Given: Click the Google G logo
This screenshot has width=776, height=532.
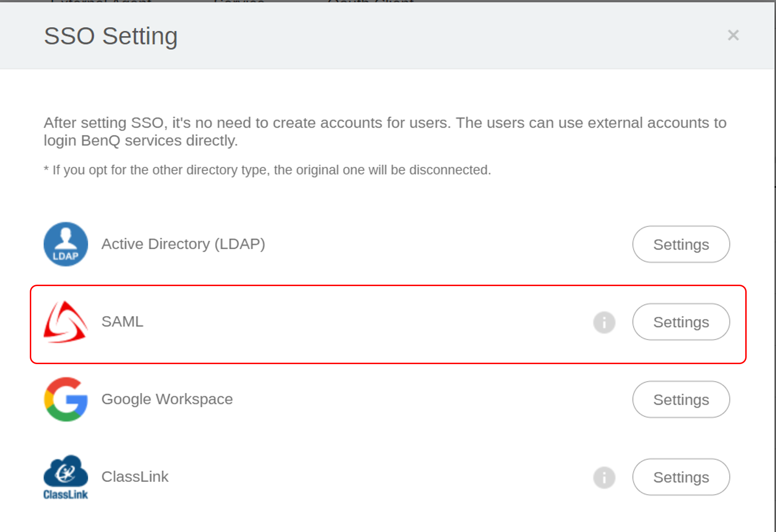Looking at the screenshot, I should [66, 399].
